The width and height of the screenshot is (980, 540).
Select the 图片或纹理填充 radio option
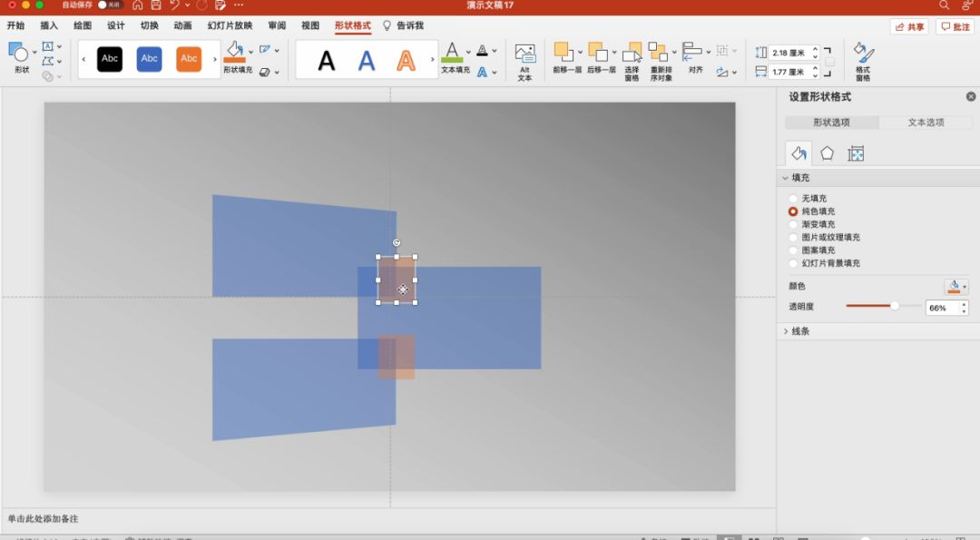point(793,238)
